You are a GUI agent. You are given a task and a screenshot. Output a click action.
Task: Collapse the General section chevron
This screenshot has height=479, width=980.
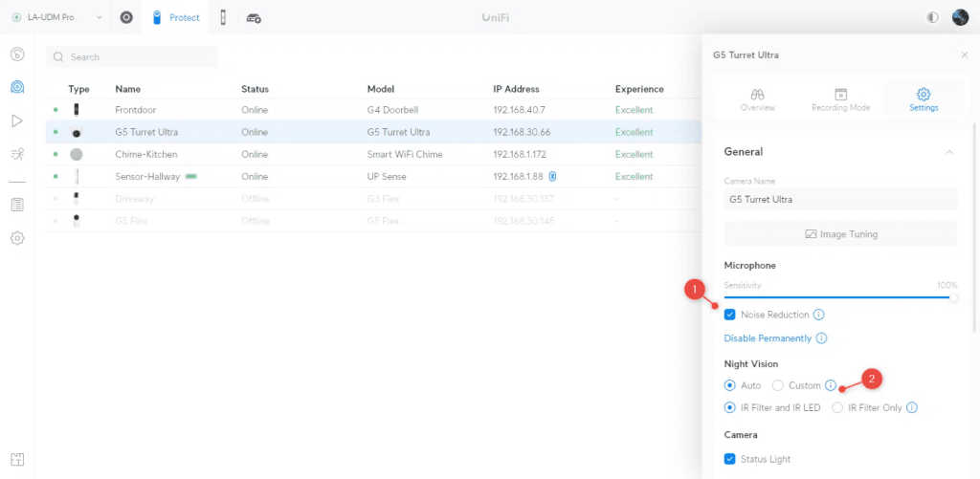click(948, 152)
